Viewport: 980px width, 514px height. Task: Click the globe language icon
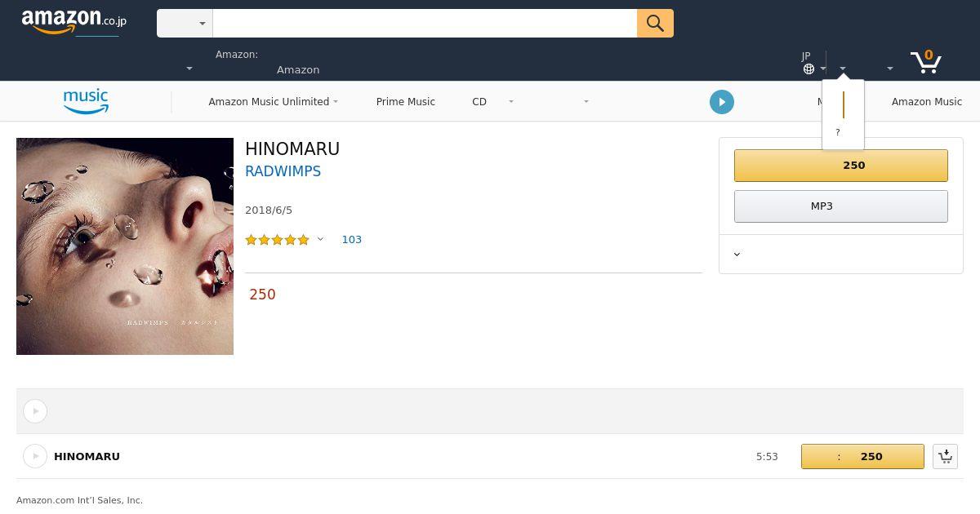(x=808, y=69)
